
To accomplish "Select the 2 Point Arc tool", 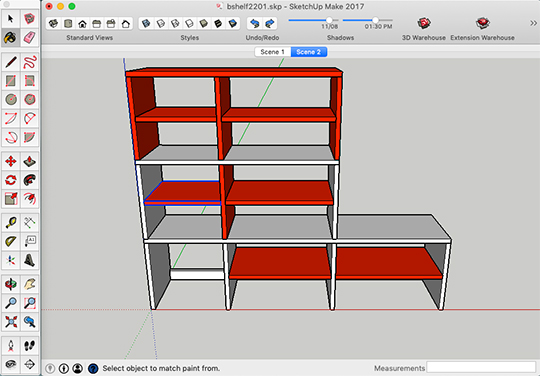I will 30,118.
